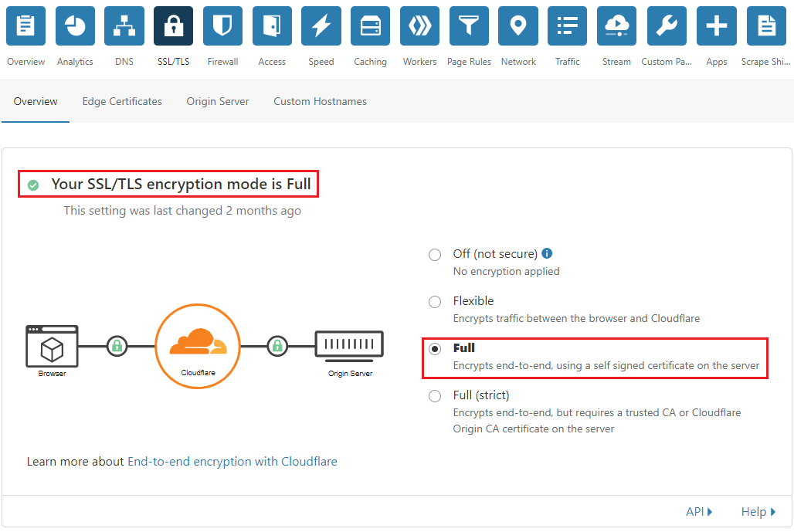794x532 pixels.
Task: Open the Stream cloud play icon
Action: pyautogui.click(x=617, y=25)
